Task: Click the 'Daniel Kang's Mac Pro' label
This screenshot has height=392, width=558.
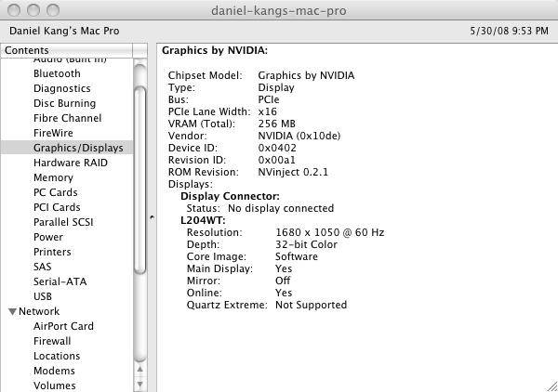Action: click(x=64, y=31)
